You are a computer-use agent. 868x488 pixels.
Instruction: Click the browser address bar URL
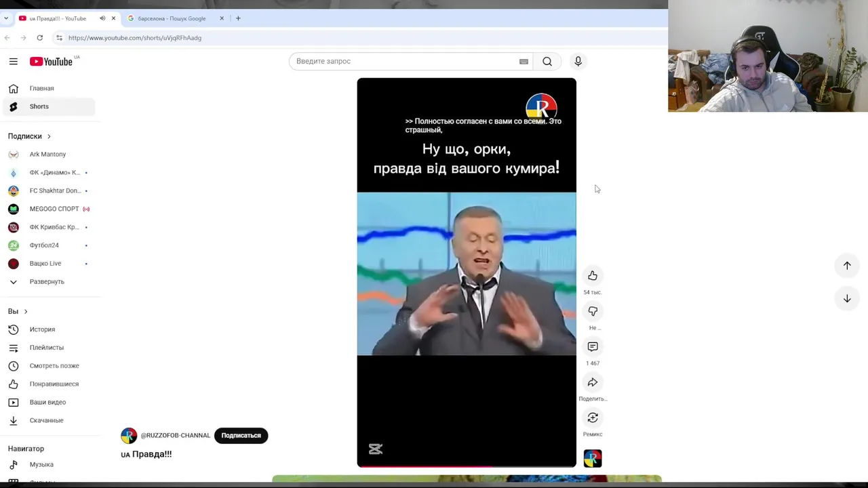click(135, 38)
